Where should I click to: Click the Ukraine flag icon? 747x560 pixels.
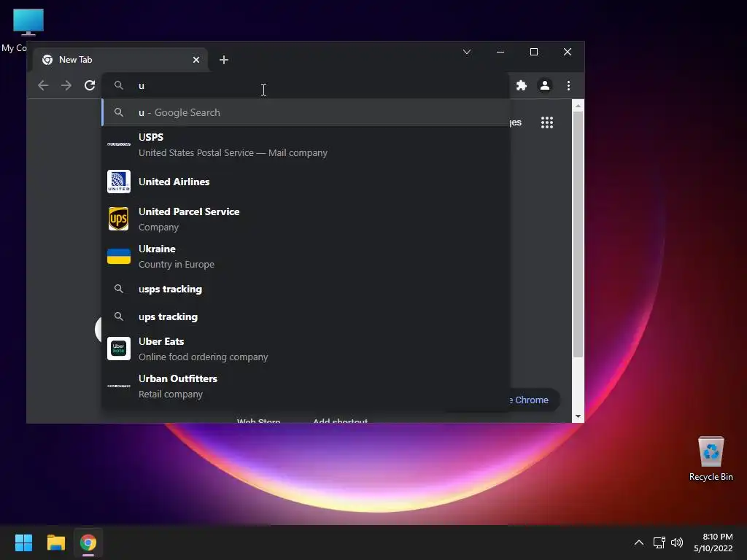pos(119,256)
